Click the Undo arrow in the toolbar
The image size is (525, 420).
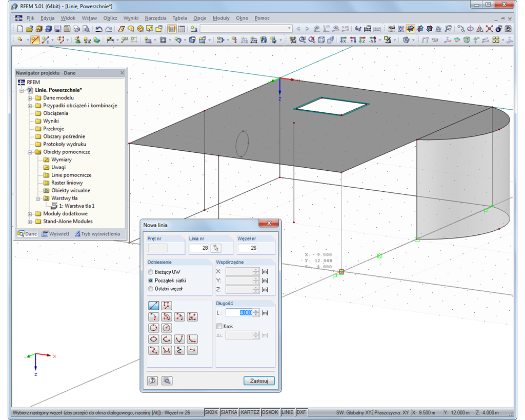[99, 29]
